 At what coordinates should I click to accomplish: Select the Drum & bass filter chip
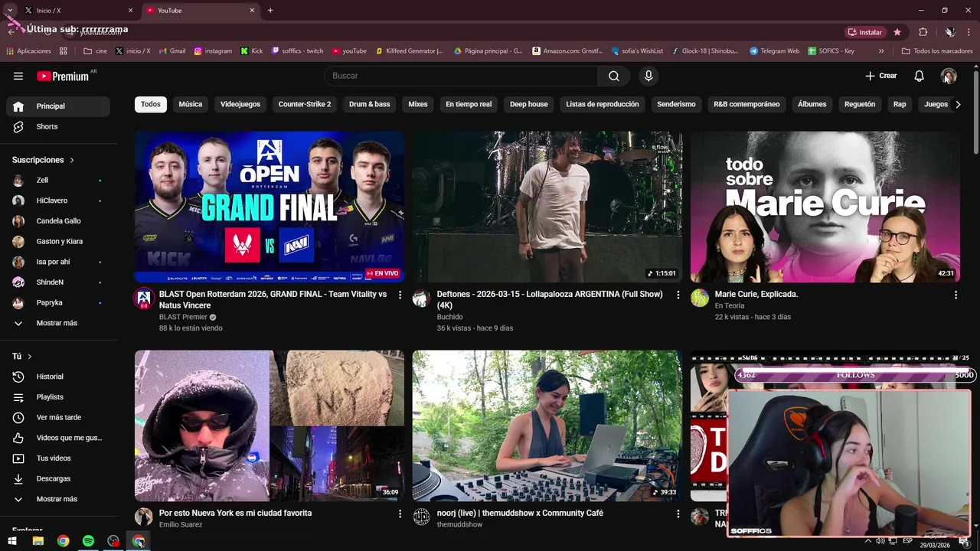[370, 104]
